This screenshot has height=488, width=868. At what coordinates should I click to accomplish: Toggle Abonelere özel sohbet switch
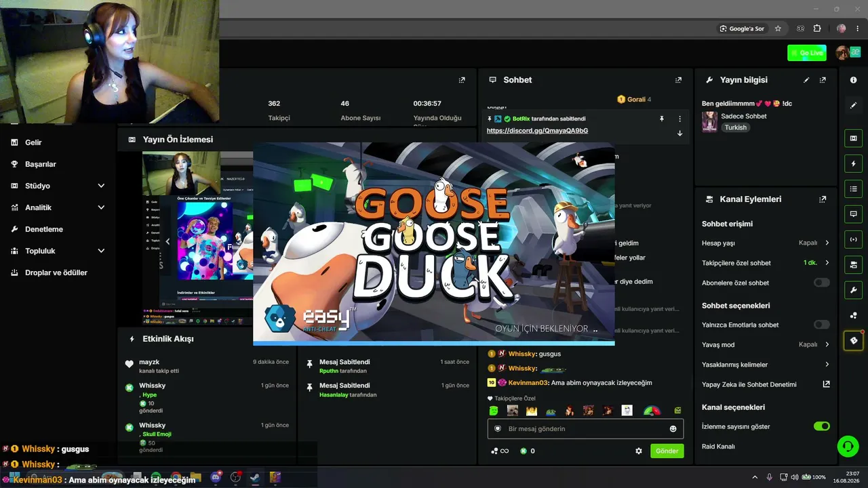821,283
